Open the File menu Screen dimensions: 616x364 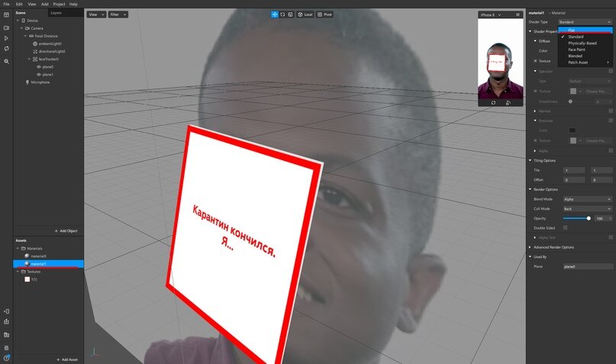[x=6, y=4]
